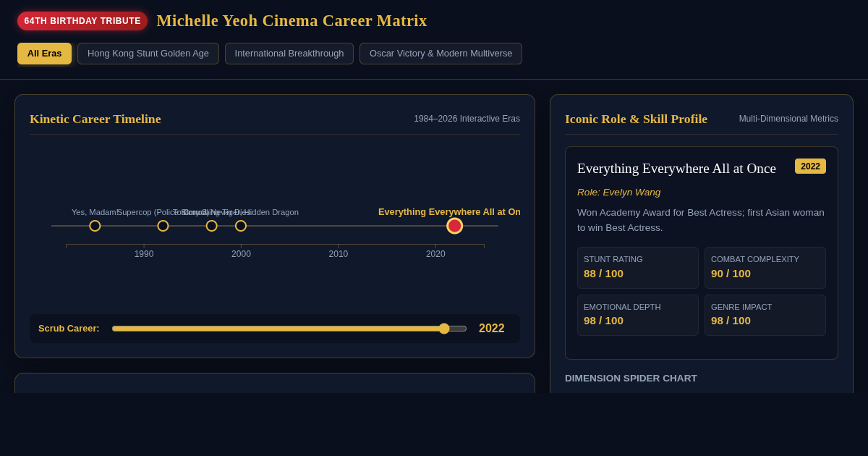Click the Multi-Dimensional Metrics label
The height and width of the screenshot is (456, 868).
pyautogui.click(x=788, y=119)
